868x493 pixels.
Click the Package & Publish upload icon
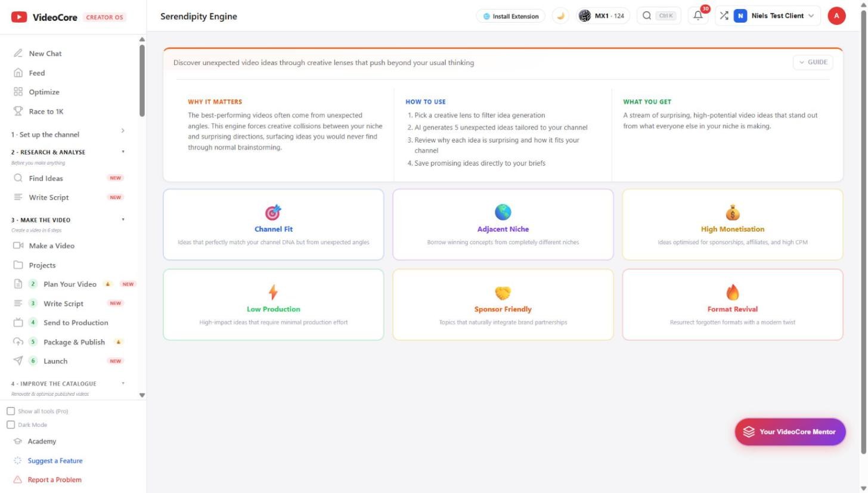point(18,342)
